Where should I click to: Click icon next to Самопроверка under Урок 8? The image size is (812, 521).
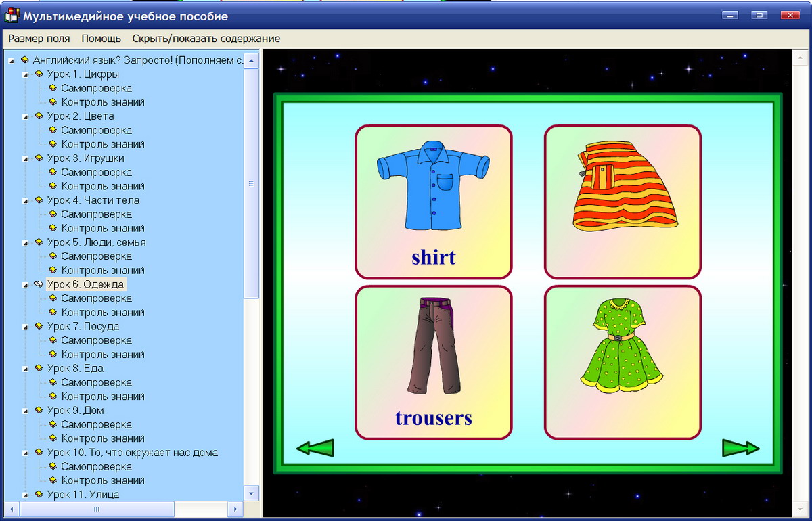click(53, 382)
